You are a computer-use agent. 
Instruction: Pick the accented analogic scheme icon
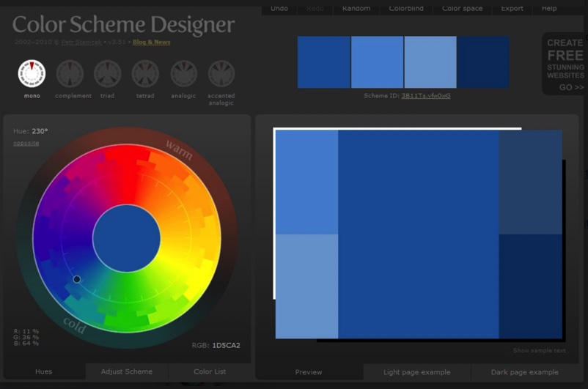[x=221, y=73]
